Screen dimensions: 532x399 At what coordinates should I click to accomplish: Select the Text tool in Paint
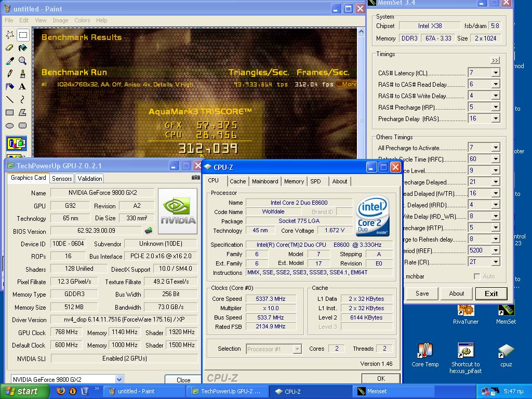pyautogui.click(x=23, y=87)
